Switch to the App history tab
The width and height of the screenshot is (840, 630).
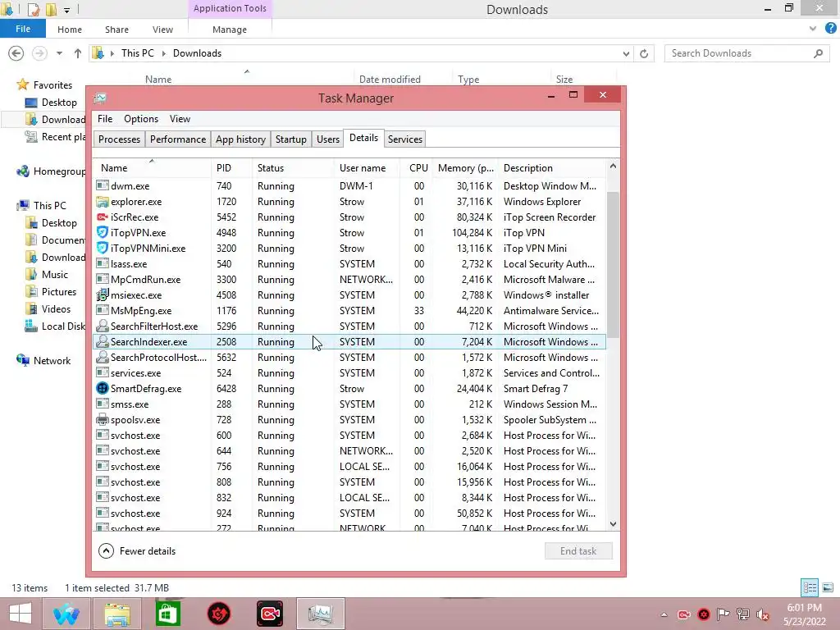click(240, 139)
